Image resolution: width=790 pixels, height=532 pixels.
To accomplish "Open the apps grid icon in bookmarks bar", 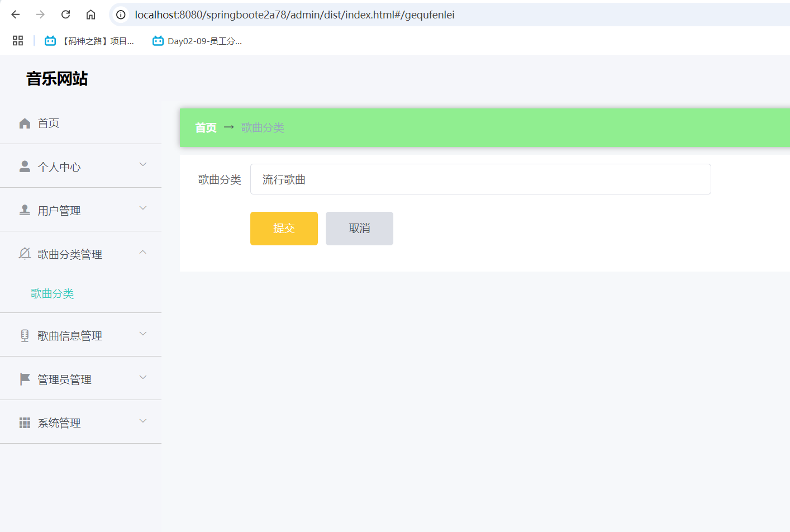I will pyautogui.click(x=18, y=41).
